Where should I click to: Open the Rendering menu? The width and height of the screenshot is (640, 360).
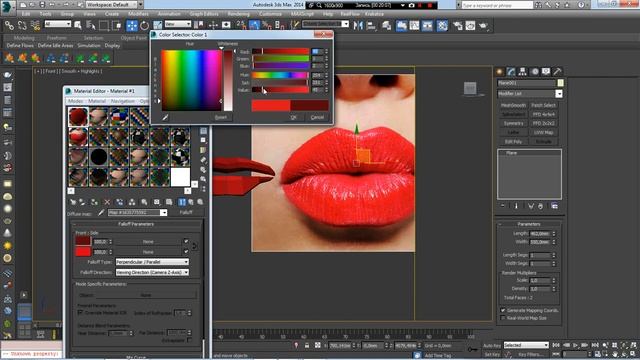click(238, 14)
